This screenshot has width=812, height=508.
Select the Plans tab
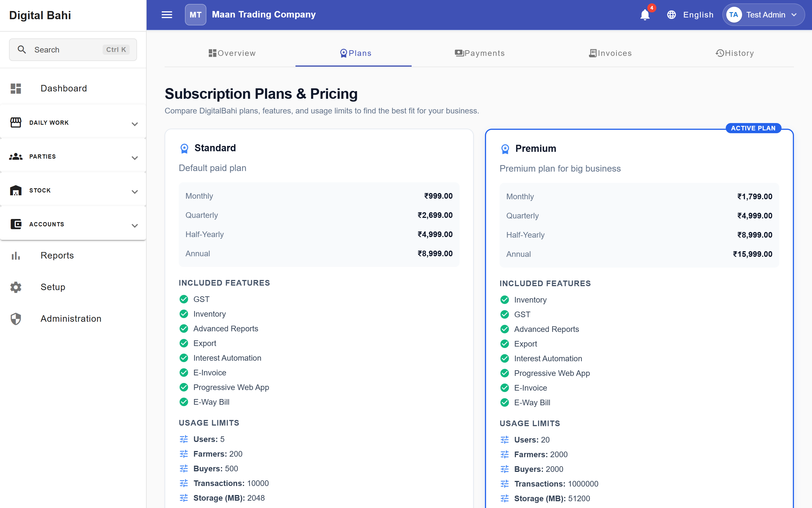pyautogui.click(x=356, y=53)
